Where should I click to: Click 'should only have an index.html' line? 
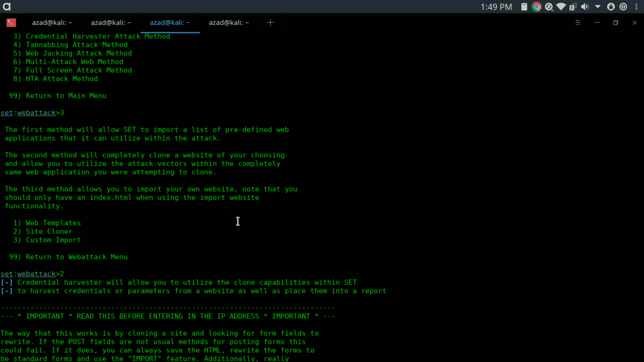coord(132,198)
